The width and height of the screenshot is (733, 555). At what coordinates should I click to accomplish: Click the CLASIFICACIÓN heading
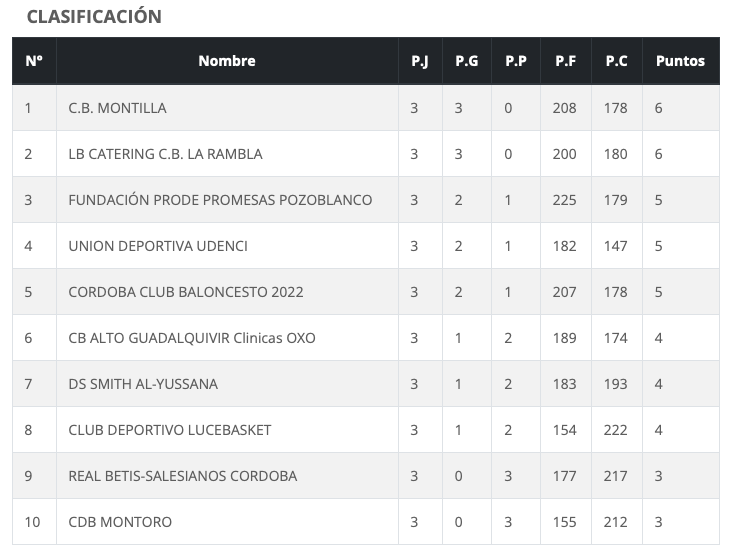pyautogui.click(x=94, y=16)
